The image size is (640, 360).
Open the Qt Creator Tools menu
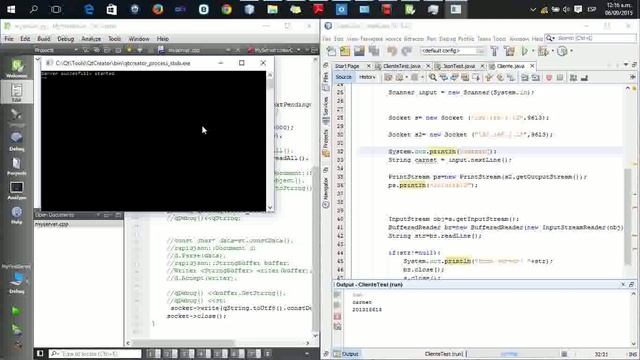pos(114,39)
